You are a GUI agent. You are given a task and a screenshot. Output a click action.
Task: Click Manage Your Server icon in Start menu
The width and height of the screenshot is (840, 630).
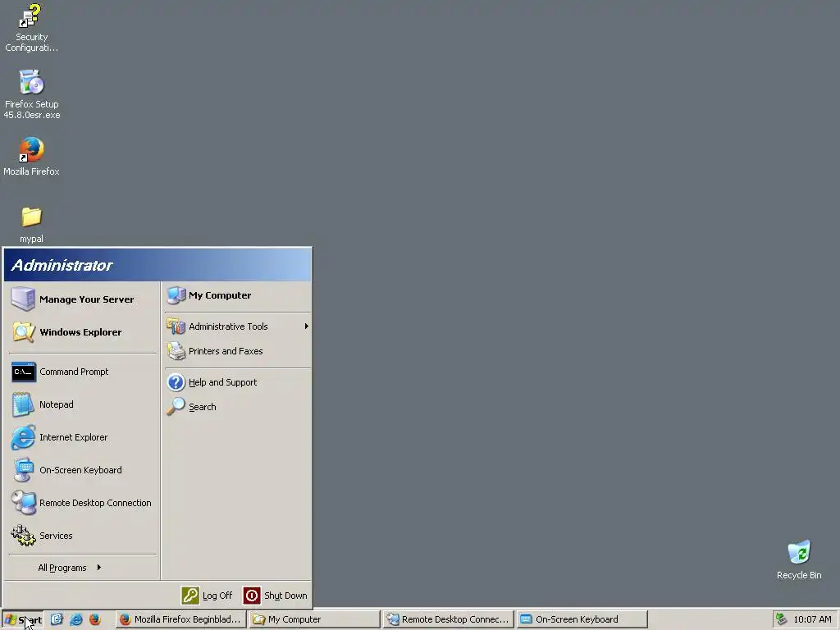pyautogui.click(x=23, y=299)
